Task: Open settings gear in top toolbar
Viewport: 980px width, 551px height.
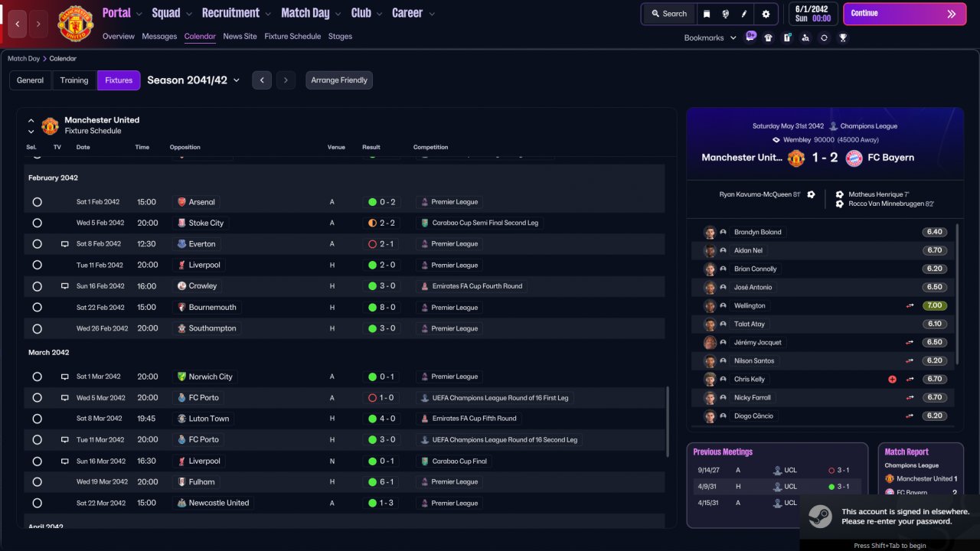Action: [x=766, y=14]
